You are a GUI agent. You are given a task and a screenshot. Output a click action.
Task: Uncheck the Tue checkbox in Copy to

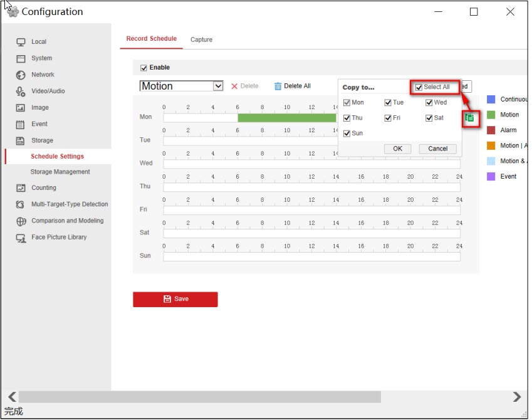tap(388, 103)
